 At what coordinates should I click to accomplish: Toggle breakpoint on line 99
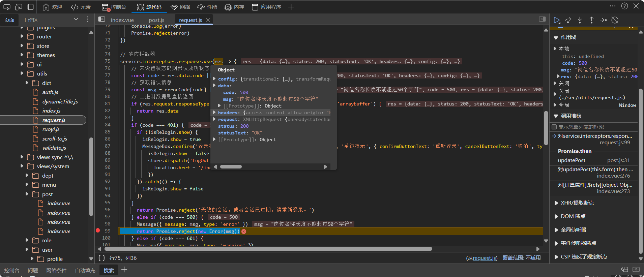(x=98, y=231)
